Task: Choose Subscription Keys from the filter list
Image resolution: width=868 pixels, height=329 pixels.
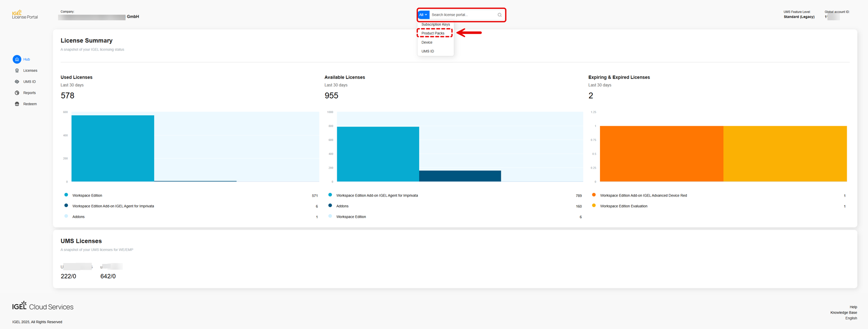Action: point(435,24)
